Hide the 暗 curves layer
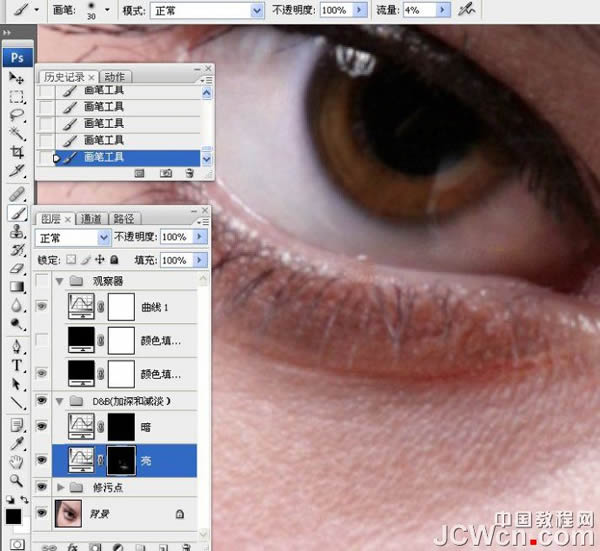The width and height of the screenshot is (600, 551). coord(42,426)
